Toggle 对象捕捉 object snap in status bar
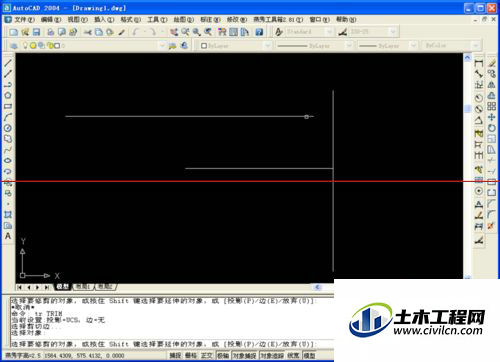The width and height of the screenshot is (500, 362). (x=245, y=356)
